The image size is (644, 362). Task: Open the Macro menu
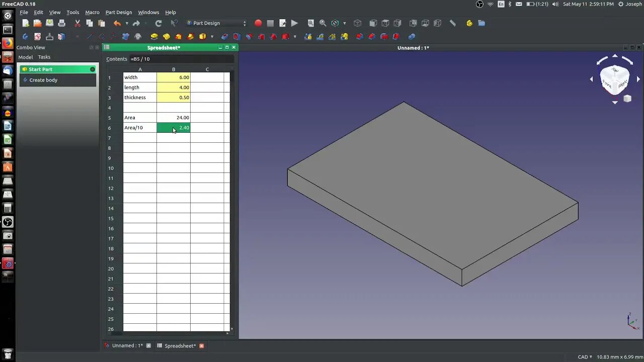pos(92,12)
